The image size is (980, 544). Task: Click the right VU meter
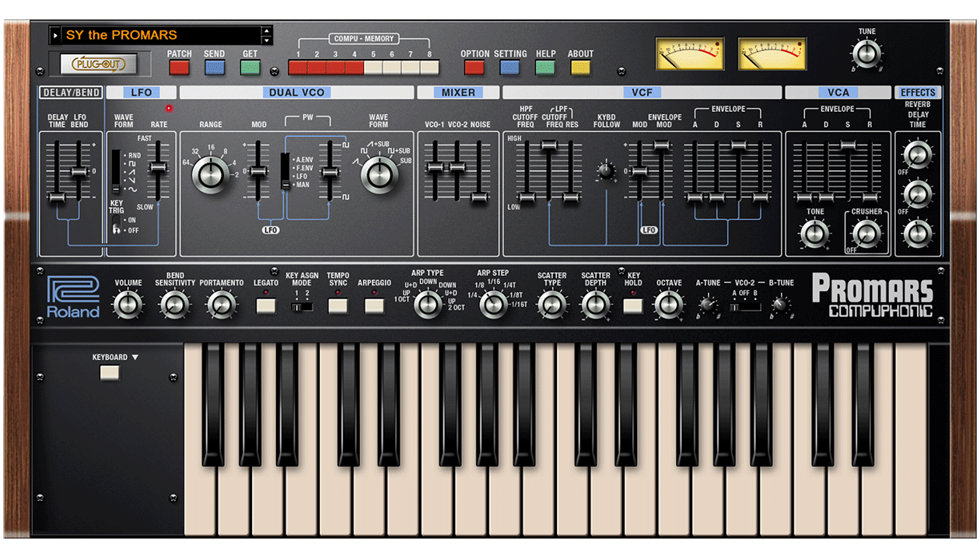pyautogui.click(x=772, y=54)
